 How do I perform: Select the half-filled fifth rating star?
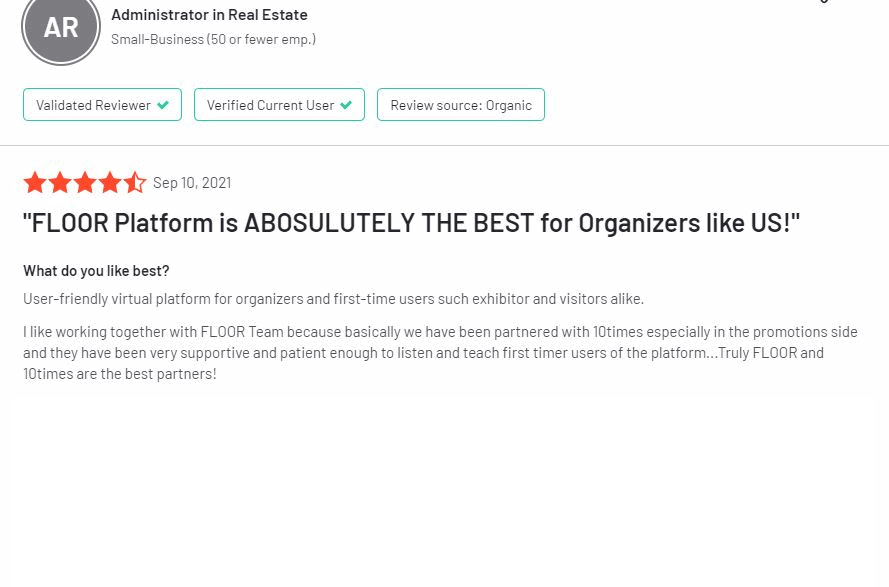click(134, 183)
